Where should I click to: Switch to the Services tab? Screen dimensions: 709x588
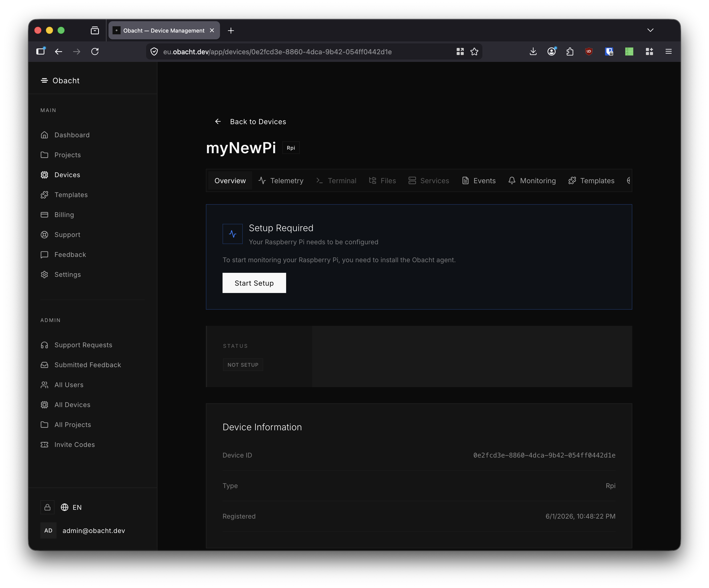coord(428,181)
